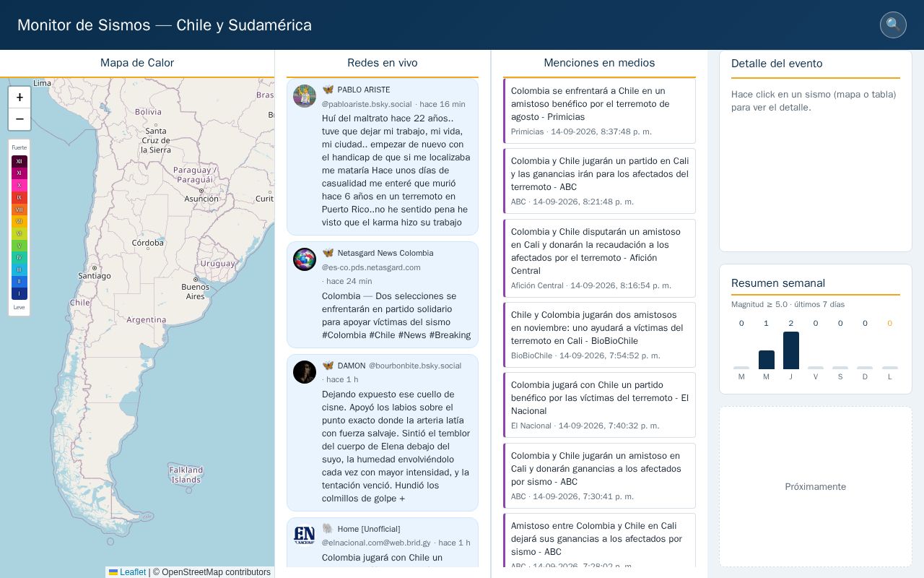This screenshot has width=924, height=578.
Task: Click the Córdoba label on the map
Action: point(148,243)
